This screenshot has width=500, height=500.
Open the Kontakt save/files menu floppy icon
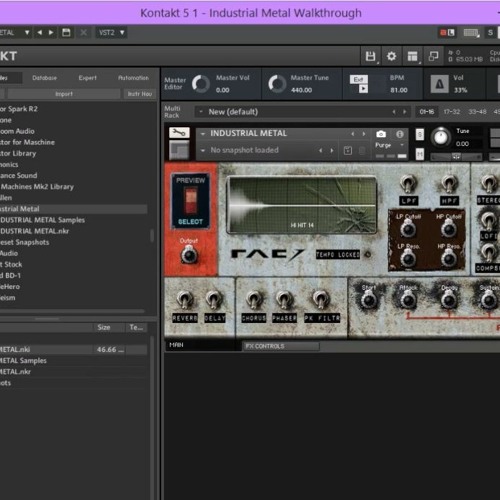coord(370,56)
